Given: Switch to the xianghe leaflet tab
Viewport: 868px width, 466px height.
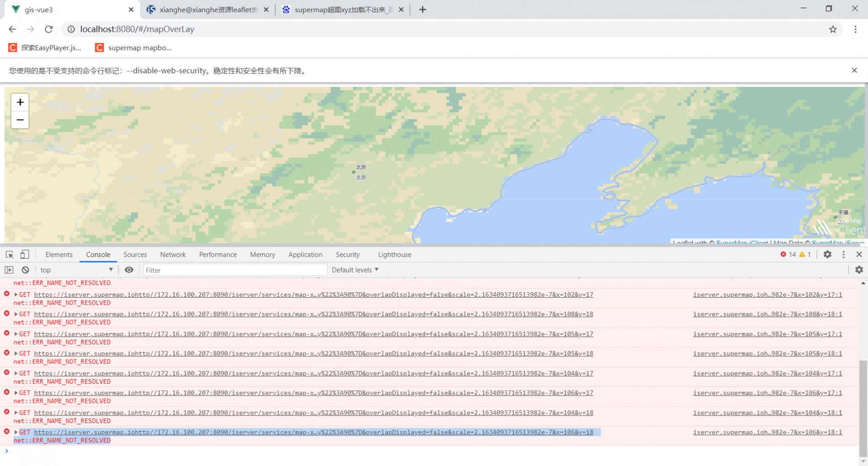Looking at the screenshot, I should click(208, 10).
